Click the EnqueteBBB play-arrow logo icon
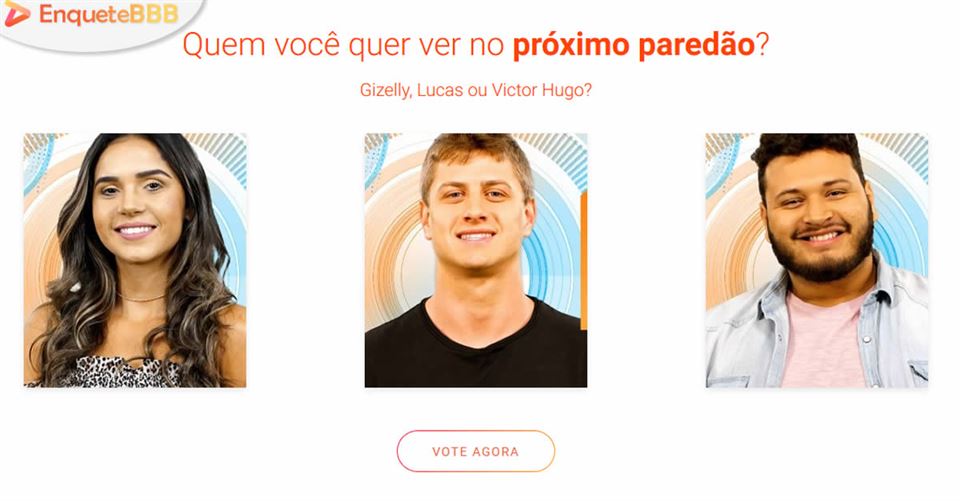Screen dimensions: 960x501 [x=17, y=14]
